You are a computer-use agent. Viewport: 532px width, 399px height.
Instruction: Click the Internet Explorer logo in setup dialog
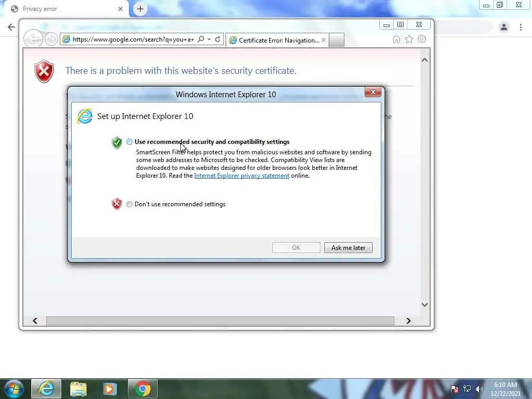click(x=85, y=116)
